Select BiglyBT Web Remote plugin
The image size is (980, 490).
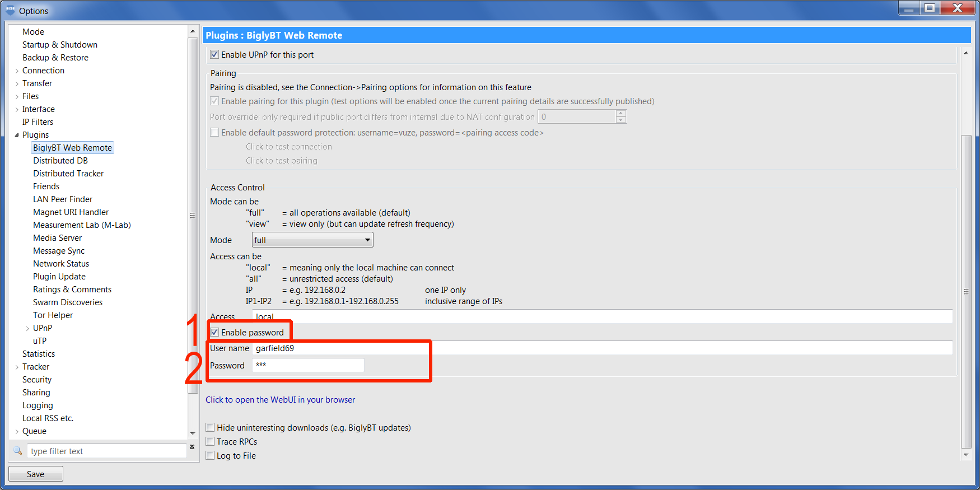coord(72,148)
